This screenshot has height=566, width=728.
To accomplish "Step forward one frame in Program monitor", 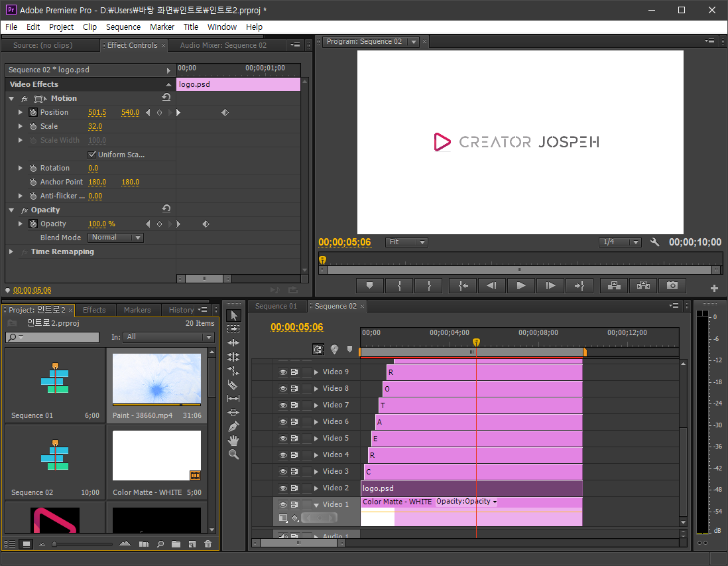I will 550,285.
